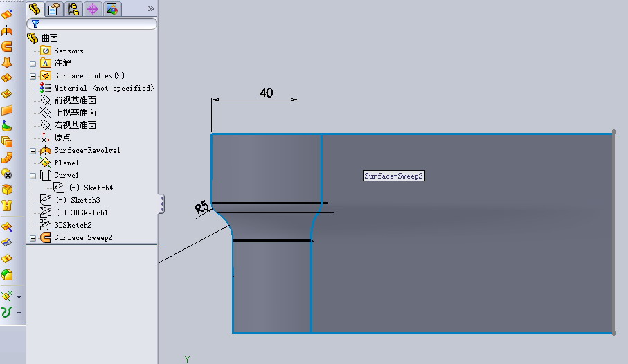Switch to the DisplayManager tab
Viewport: 628px width, 364px height.
point(112,9)
